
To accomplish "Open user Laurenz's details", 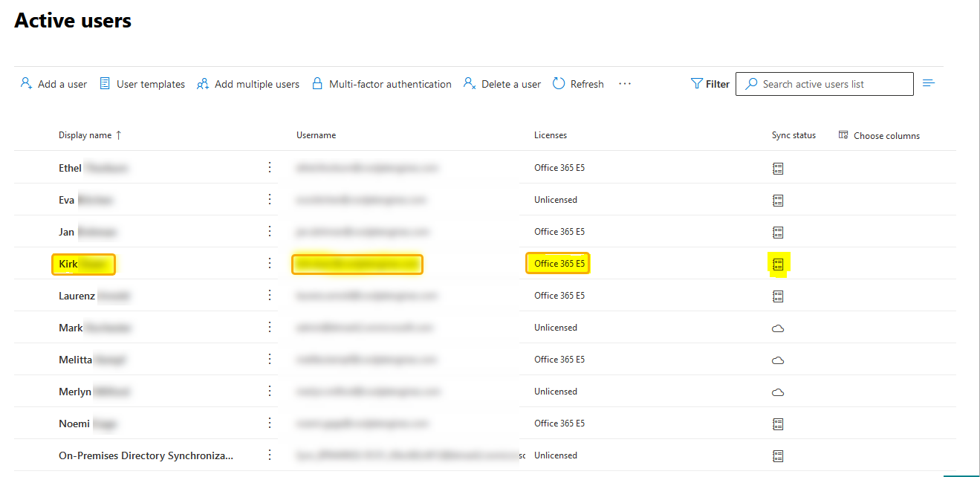I will coord(94,296).
